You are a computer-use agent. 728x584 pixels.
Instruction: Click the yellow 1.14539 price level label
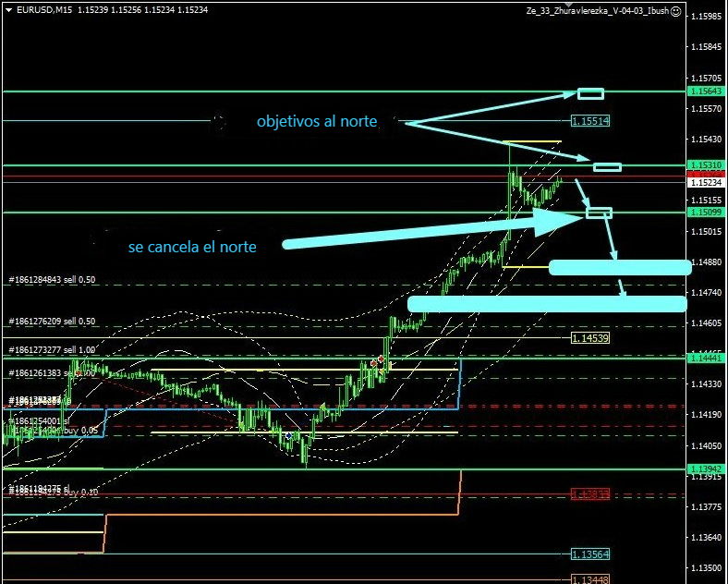(x=589, y=338)
